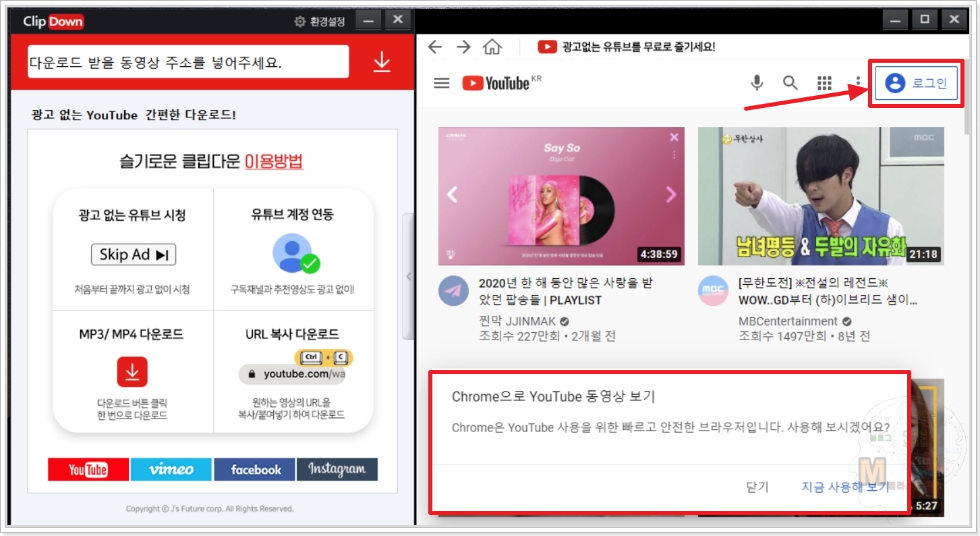This screenshot has height=536, width=980.
Task: Click text 광고 없는 유튜브 시청
Action: 132,215
